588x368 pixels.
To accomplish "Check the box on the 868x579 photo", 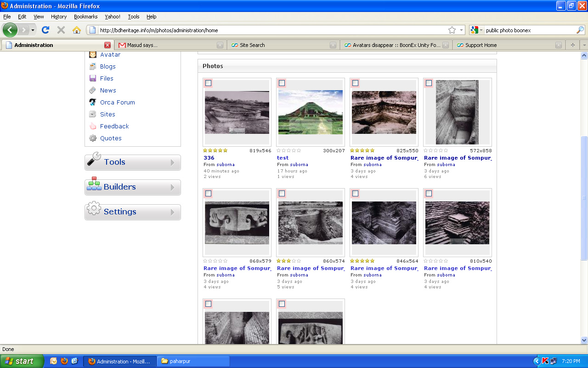I will [208, 194].
